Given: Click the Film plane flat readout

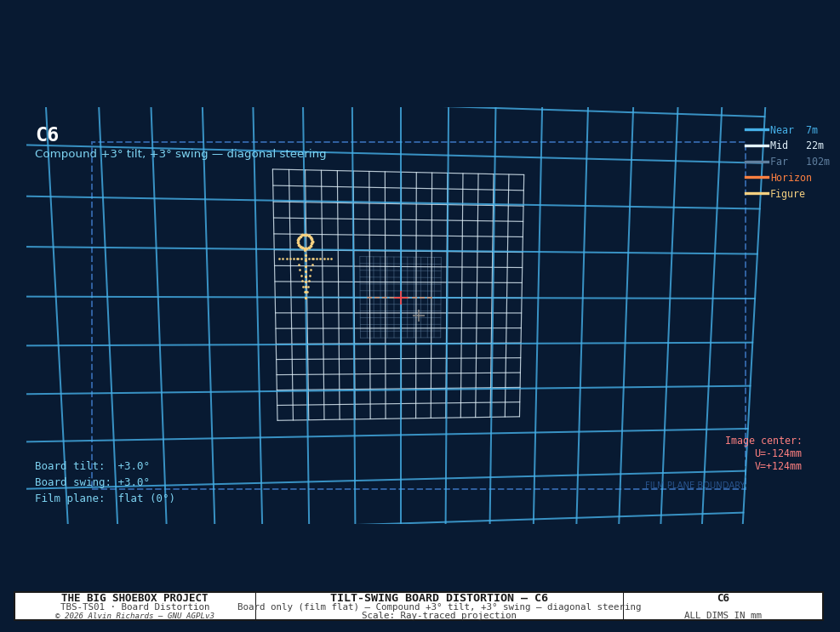Looking at the screenshot, I should (105, 498).
